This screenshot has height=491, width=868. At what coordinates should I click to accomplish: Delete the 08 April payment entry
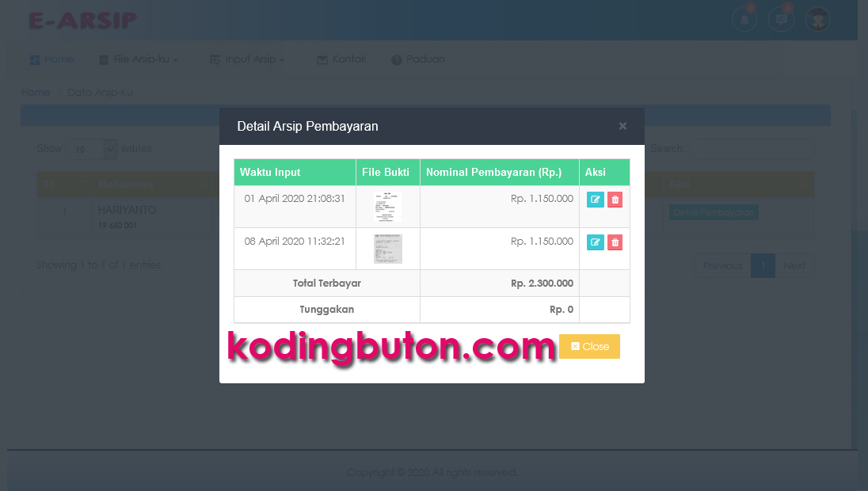(x=615, y=242)
